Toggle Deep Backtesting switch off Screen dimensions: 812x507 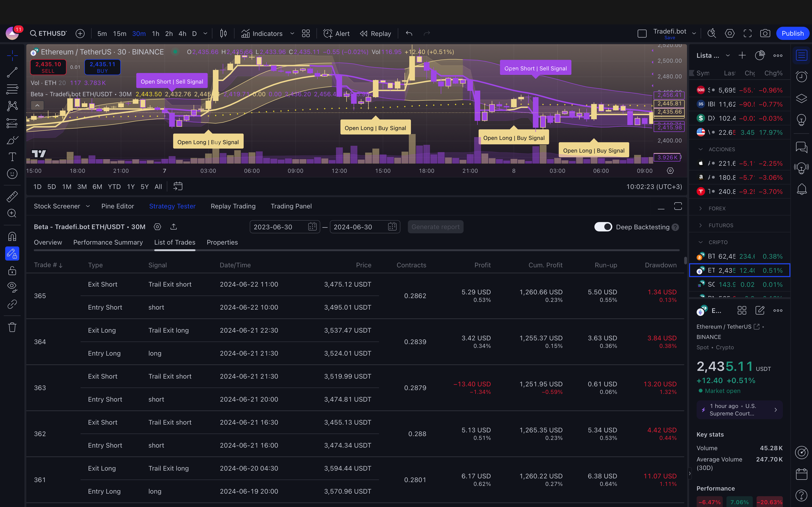[x=603, y=227]
